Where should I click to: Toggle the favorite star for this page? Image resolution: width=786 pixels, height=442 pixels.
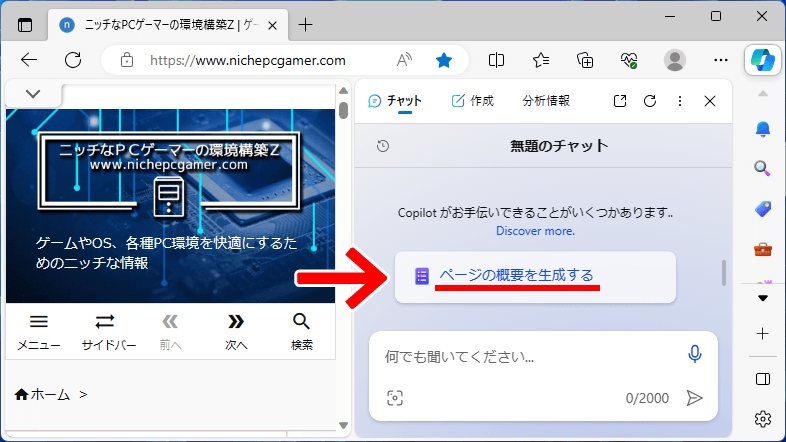pyautogui.click(x=444, y=60)
